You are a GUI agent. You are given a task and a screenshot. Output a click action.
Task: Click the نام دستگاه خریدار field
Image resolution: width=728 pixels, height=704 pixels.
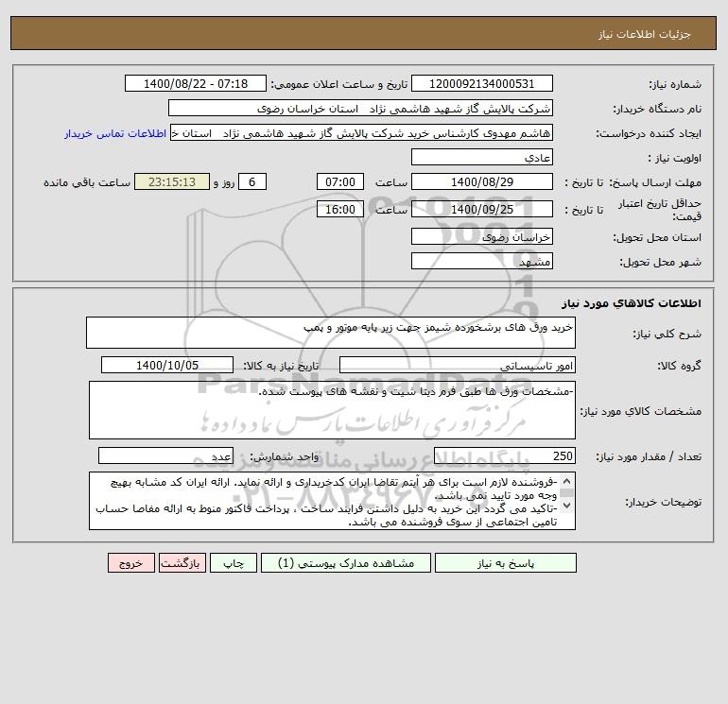[x=360, y=108]
